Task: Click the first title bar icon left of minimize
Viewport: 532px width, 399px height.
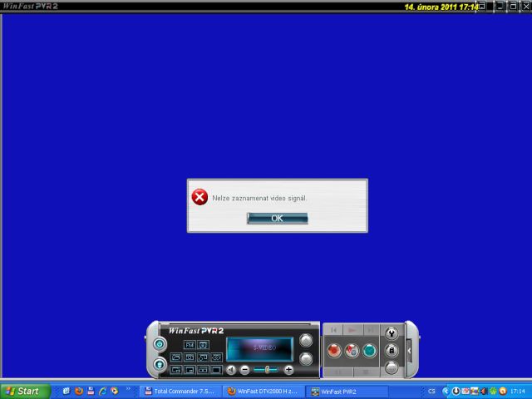Action: click(482, 7)
